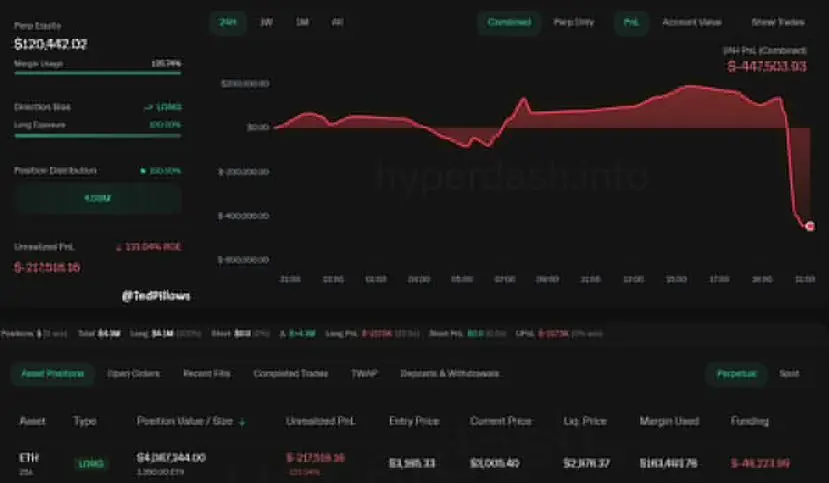Click the green dot beside Position Distribution percent
This screenshot has width=829, height=483.
[x=143, y=171]
